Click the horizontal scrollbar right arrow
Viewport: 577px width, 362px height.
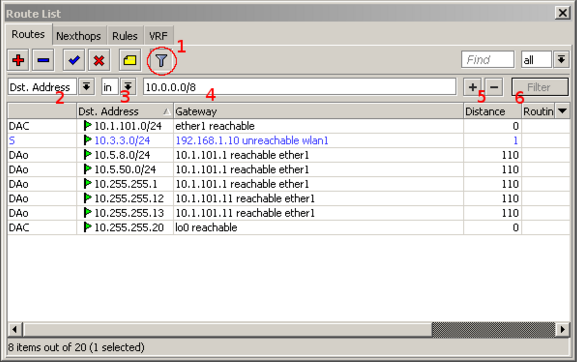click(563, 329)
